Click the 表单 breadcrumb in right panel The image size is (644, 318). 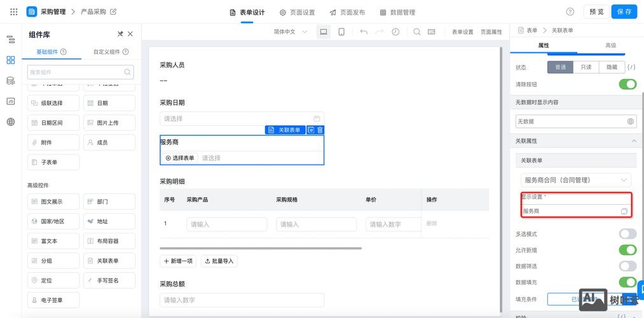(x=532, y=31)
